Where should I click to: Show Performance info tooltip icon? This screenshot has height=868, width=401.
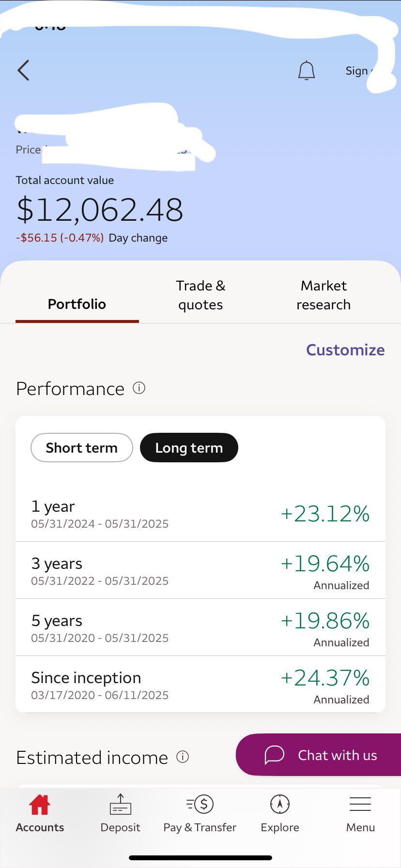click(139, 388)
